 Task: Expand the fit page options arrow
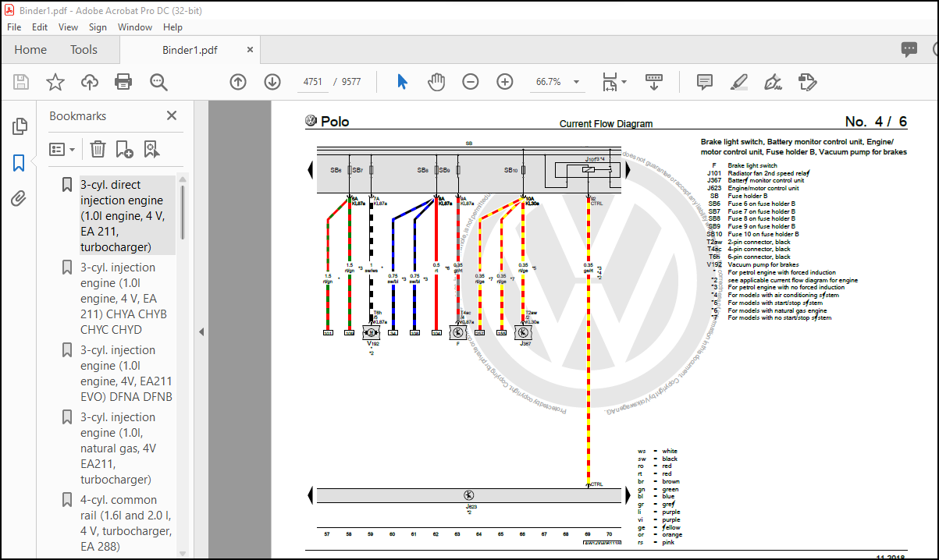pos(624,82)
